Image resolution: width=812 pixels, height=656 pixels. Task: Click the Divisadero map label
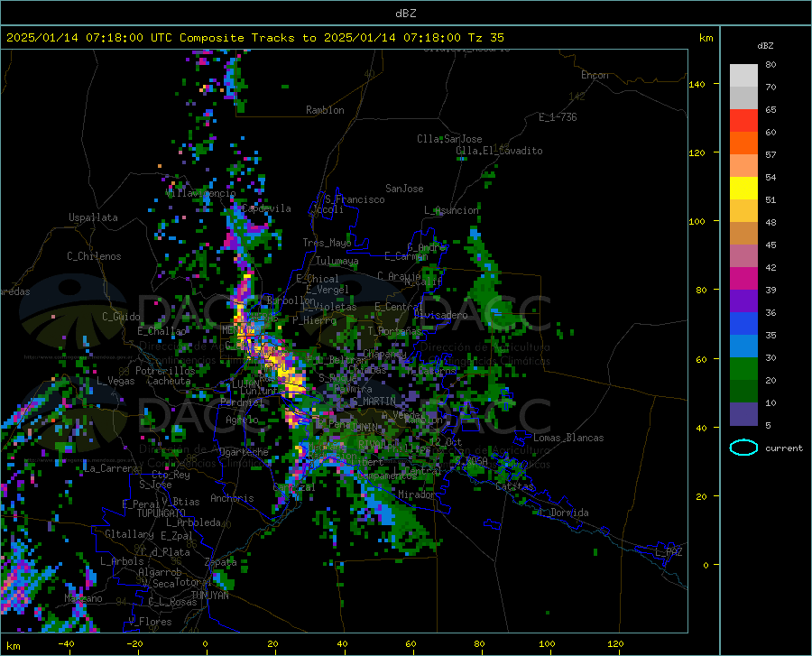coord(440,315)
